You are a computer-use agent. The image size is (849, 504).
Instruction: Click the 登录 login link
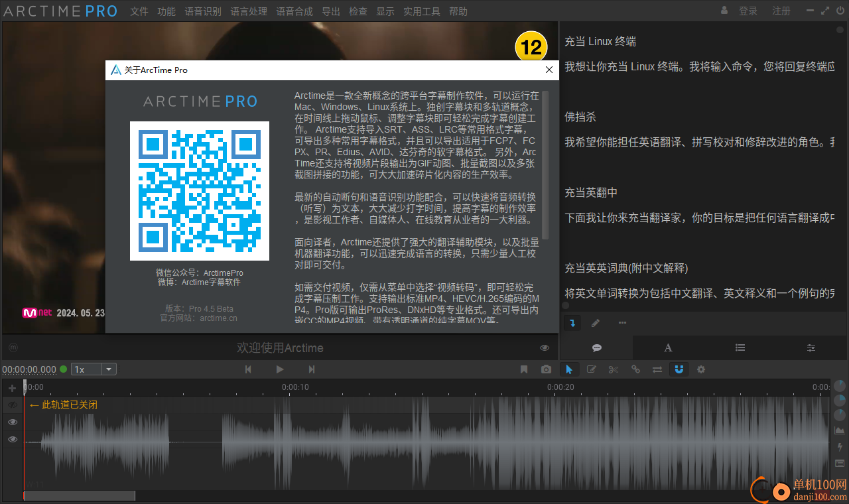tap(748, 11)
